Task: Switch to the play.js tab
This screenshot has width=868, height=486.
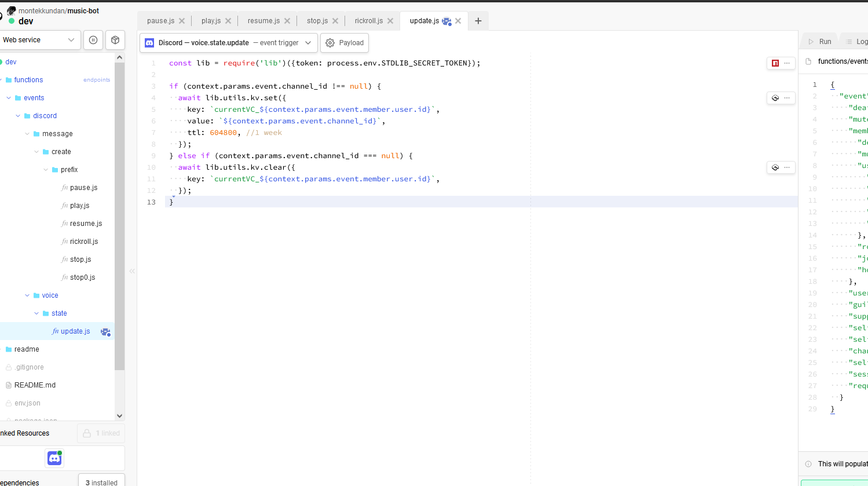Action: 211,21
